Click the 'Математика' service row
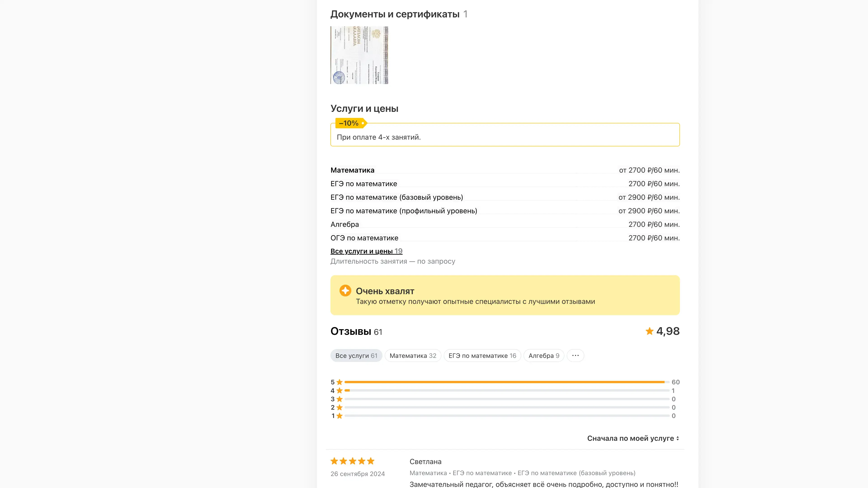868x488 pixels. point(352,170)
